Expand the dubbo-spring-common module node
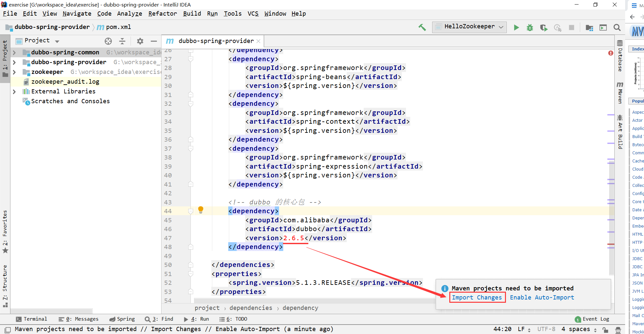This screenshot has height=334, width=644. coord(14,52)
